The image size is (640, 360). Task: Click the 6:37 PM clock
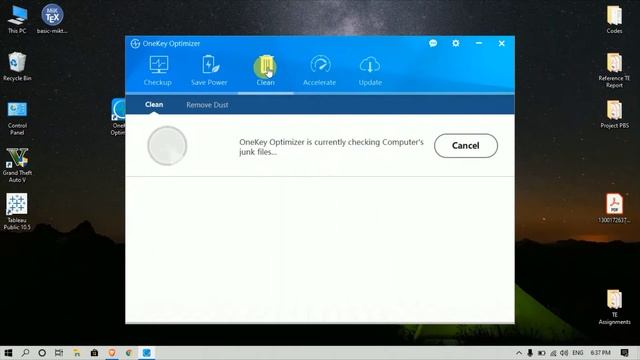tap(600, 353)
